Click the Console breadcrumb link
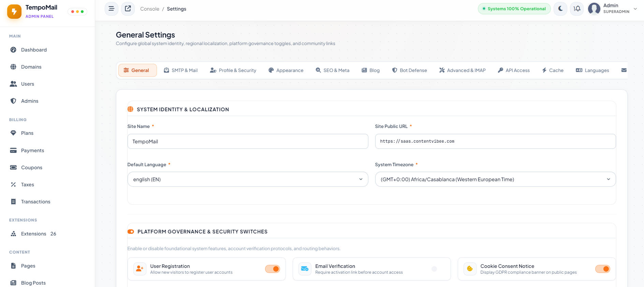The height and width of the screenshot is (287, 644). click(150, 9)
